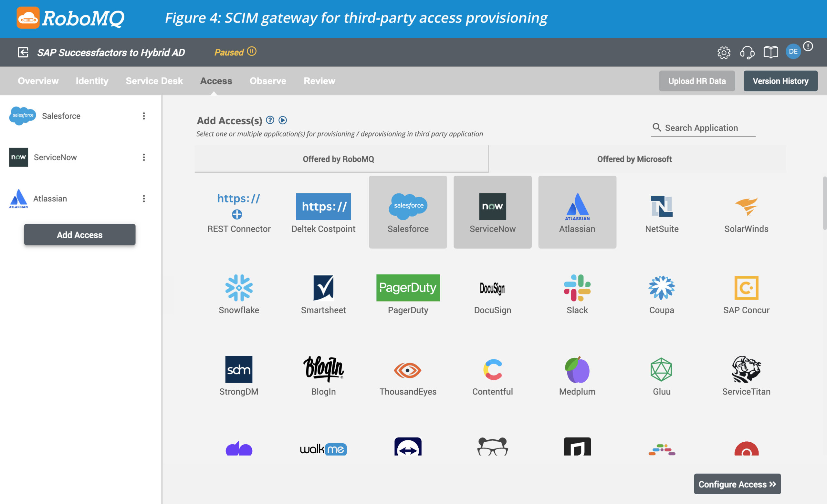Open options menu for Salesforce in sidebar
This screenshot has width=827, height=504.
tap(144, 116)
